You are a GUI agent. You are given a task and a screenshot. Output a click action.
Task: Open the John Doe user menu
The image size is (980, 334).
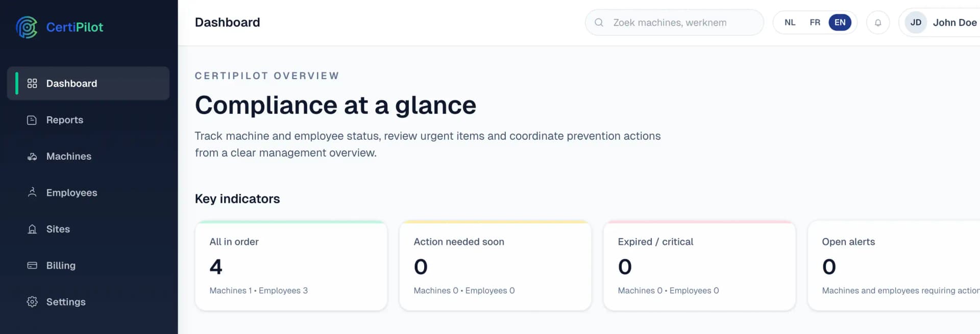[954, 22]
